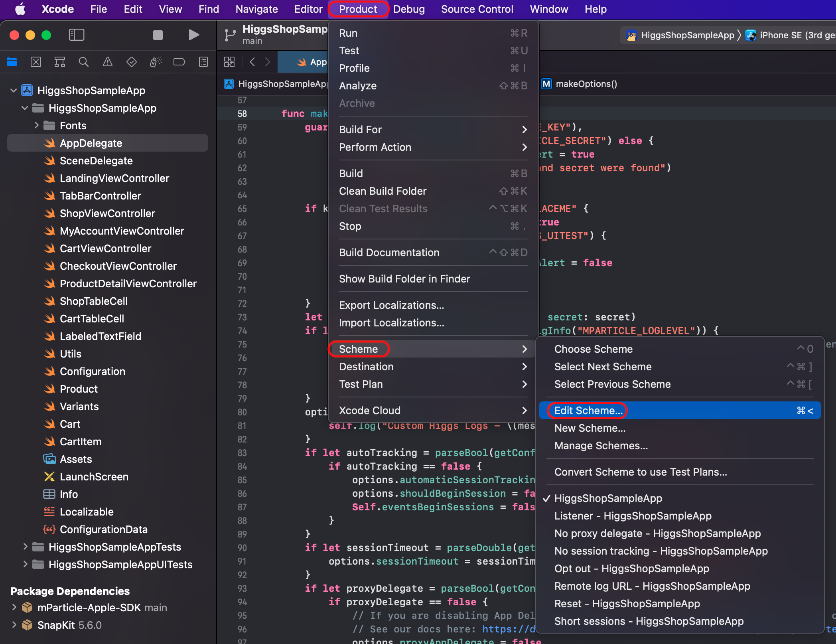Choose Show Build Folder in Finder

coord(434,279)
